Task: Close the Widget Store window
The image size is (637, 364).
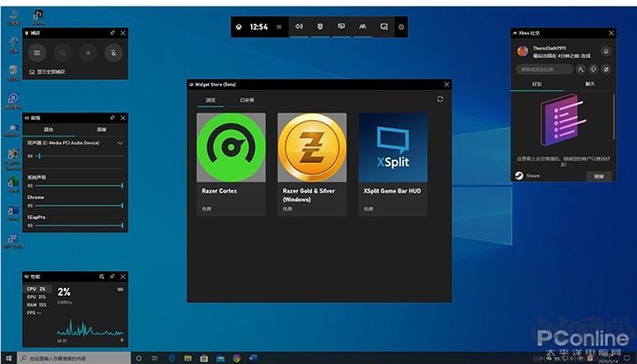Action: (x=447, y=85)
